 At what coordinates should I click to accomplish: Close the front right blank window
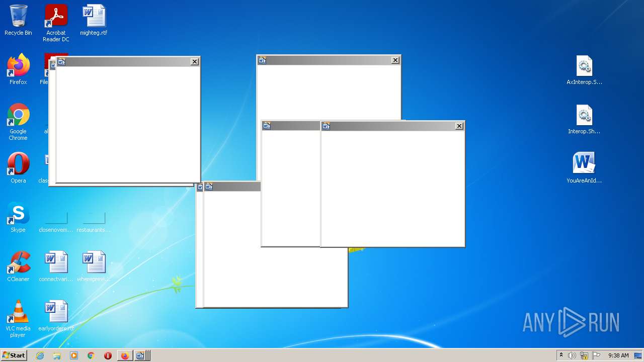459,126
